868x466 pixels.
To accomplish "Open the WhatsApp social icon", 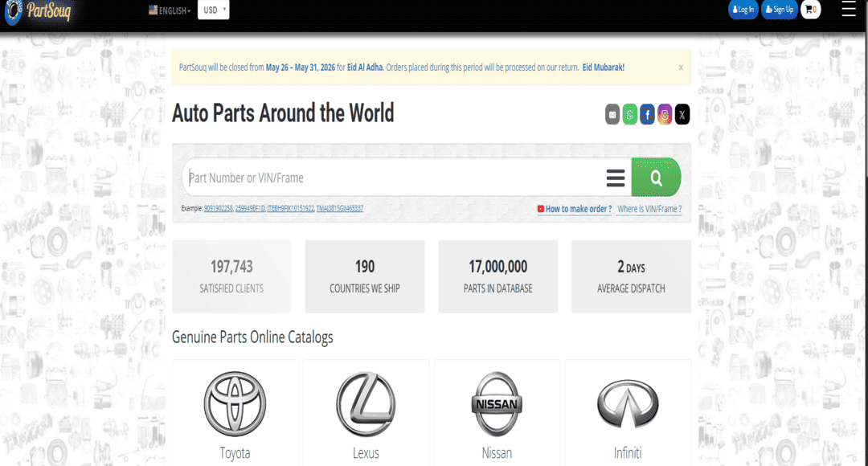I will tap(630, 115).
